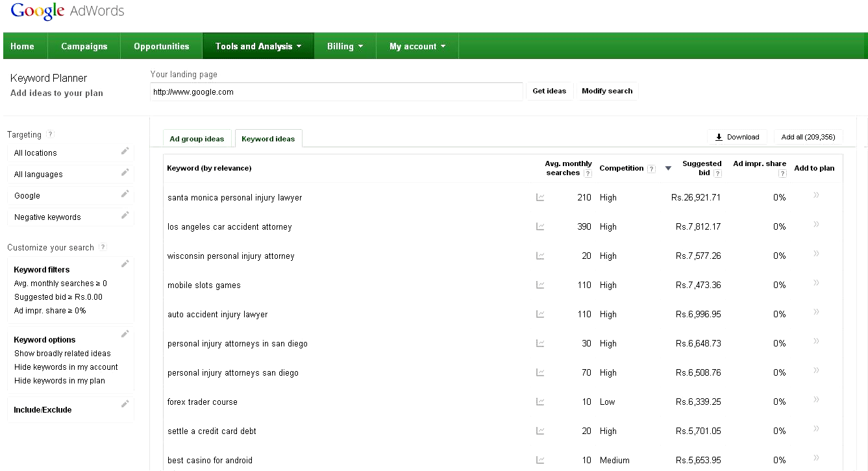Open the Competition column sort dropdown
This screenshot has height=471, width=868.
pos(668,168)
